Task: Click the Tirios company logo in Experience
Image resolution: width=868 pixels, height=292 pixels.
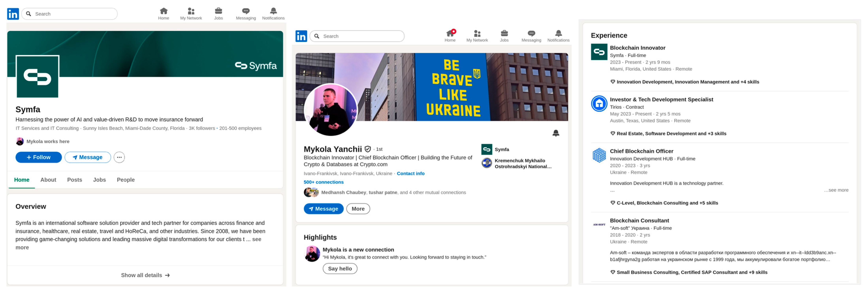Action: pyautogui.click(x=599, y=104)
